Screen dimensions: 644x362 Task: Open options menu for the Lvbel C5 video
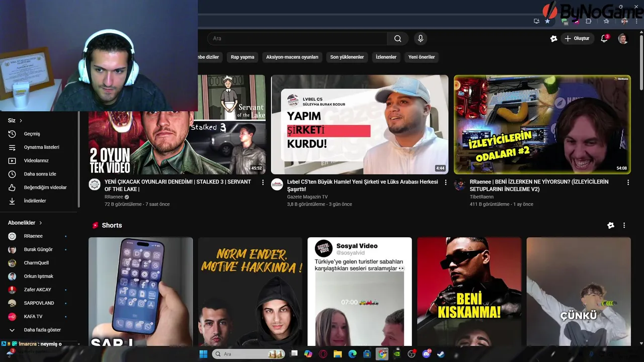tap(445, 183)
